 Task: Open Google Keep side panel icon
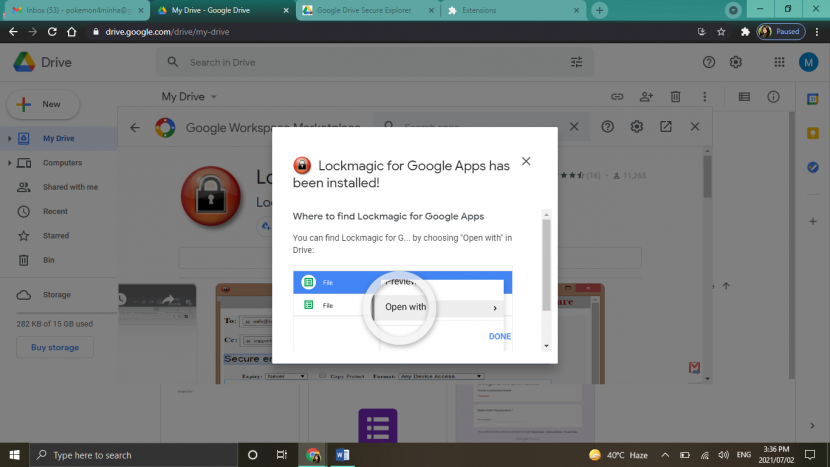pos(813,133)
